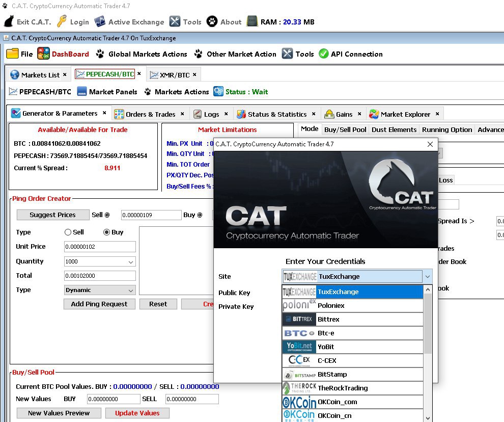Close the Logs tab

pos(226,114)
